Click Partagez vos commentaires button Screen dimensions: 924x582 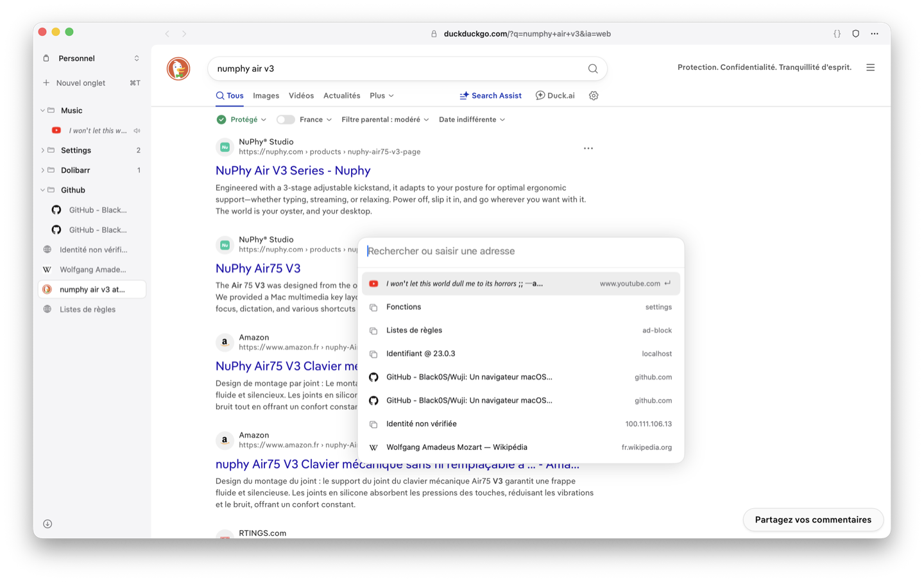pos(813,520)
